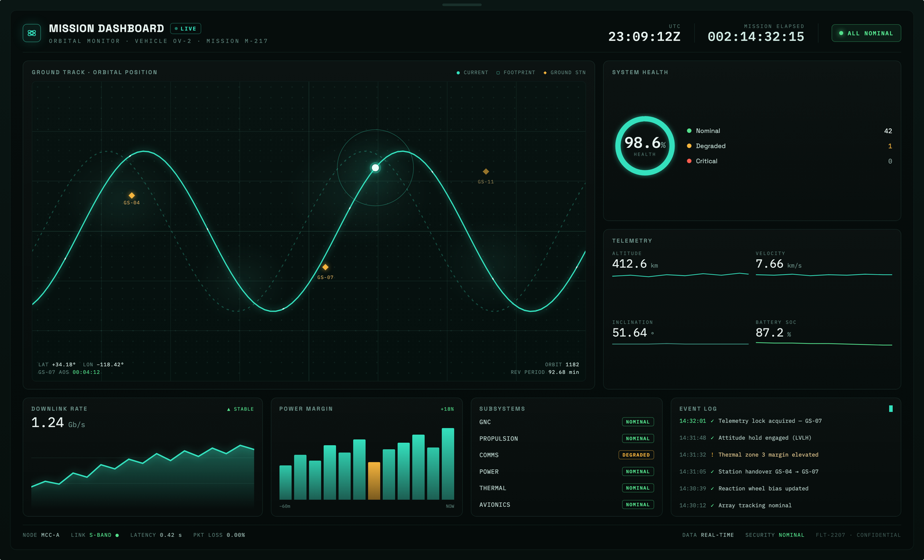Click the REV PERIOD 92.68 min readout
Screen dimensions: 924x560
pos(545,372)
